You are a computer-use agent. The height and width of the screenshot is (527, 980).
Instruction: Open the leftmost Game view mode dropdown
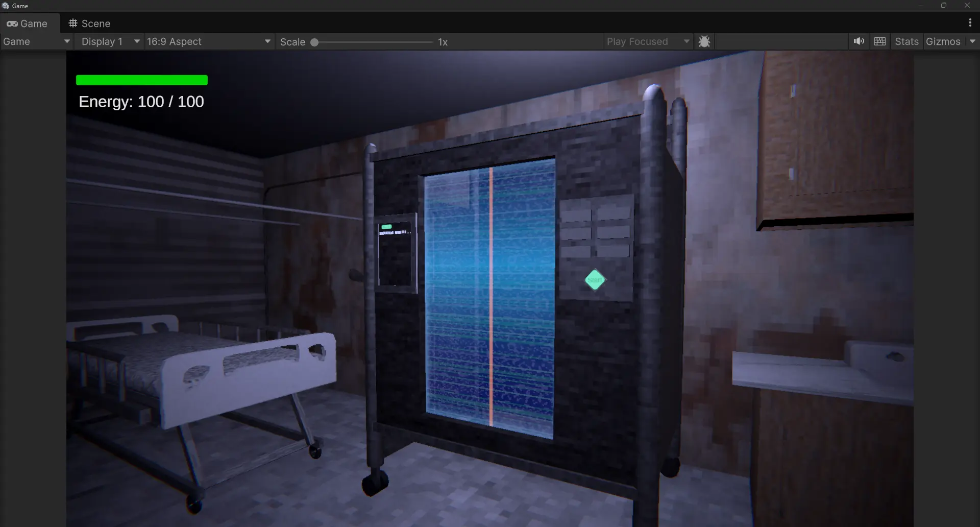point(36,41)
